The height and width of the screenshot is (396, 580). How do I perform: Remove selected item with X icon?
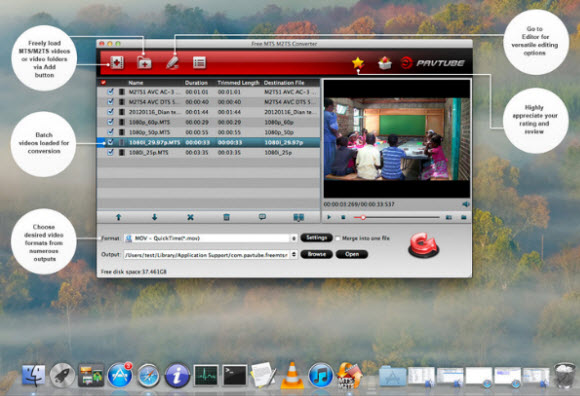(190, 217)
